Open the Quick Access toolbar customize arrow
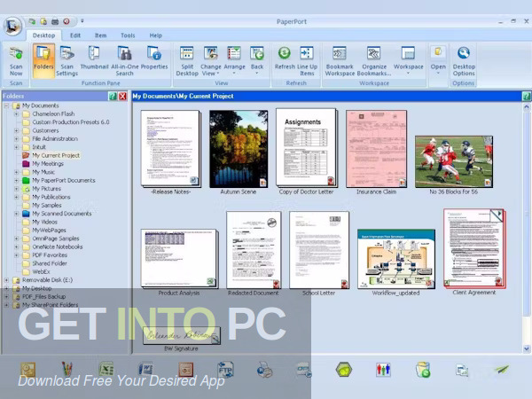This screenshot has width=532, height=399. [x=82, y=21]
